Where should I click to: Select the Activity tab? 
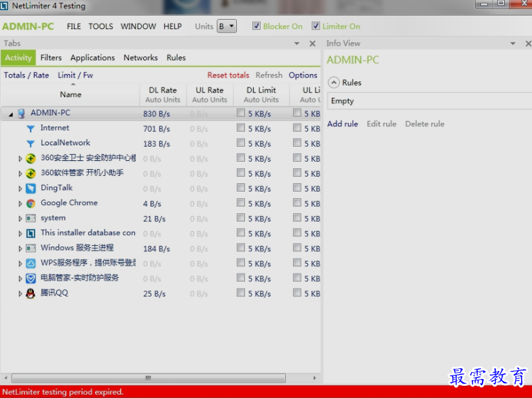coord(18,58)
